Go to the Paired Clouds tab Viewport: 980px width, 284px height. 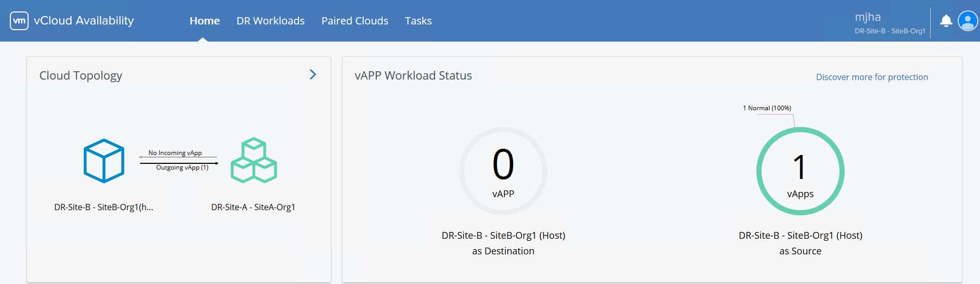pos(355,21)
